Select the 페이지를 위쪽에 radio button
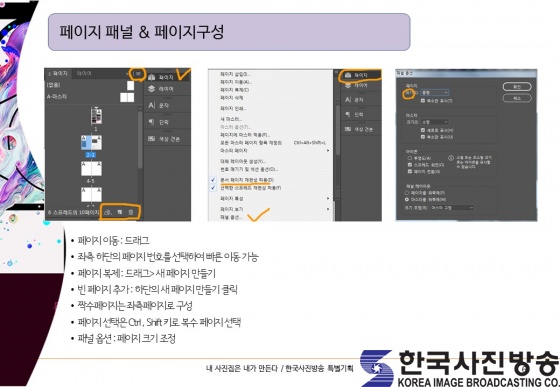The image size is (560, 387). [x=407, y=193]
